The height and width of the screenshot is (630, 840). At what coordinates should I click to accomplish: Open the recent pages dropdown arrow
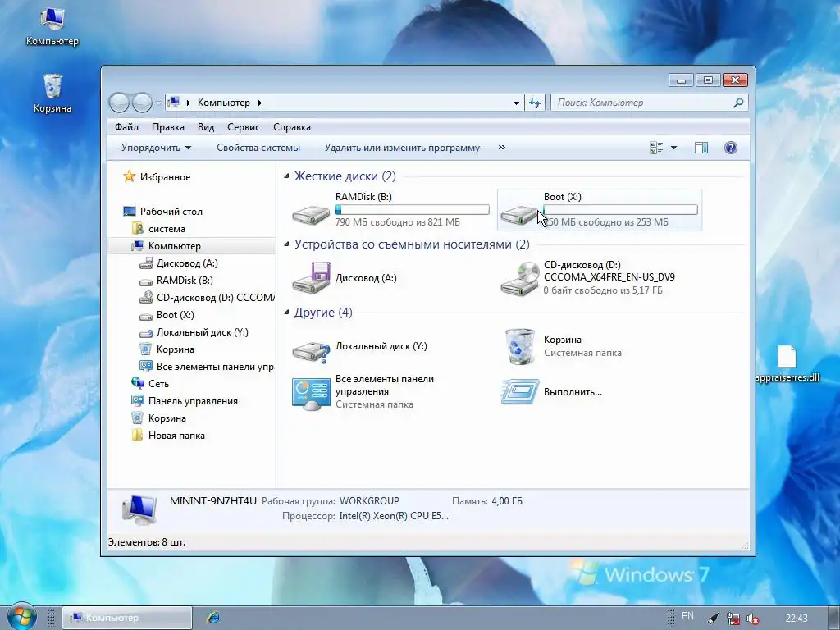158,103
